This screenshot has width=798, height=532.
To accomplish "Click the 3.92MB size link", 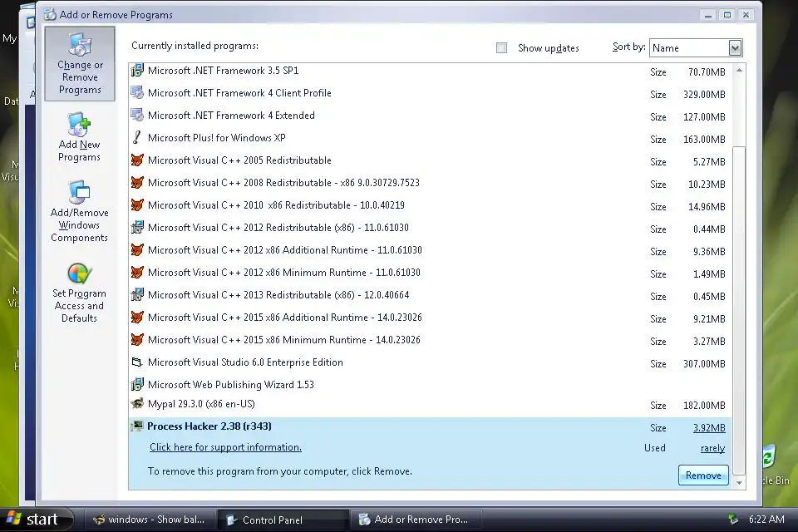I will [x=709, y=427].
